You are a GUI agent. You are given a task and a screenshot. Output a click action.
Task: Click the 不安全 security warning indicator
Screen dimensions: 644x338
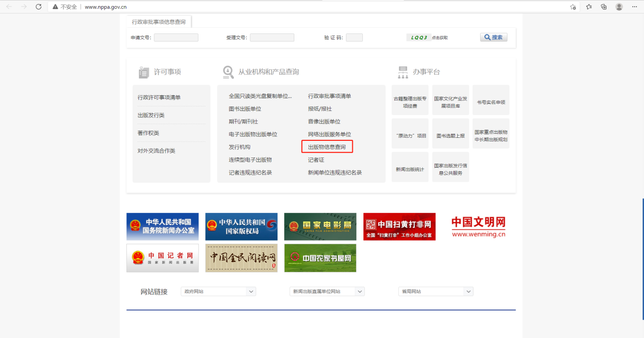64,7
